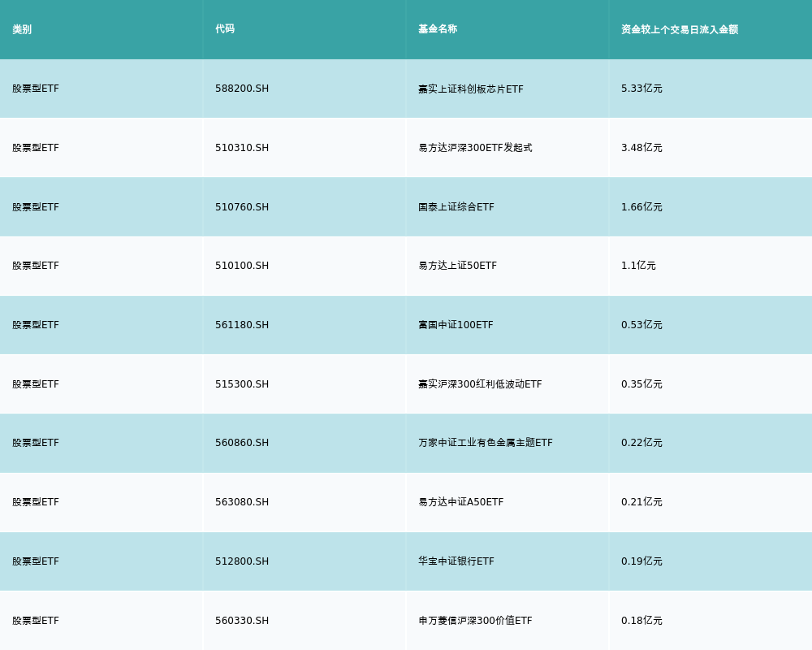
Task: Select fund name 国泰上证综合ETF
Action: point(456,207)
